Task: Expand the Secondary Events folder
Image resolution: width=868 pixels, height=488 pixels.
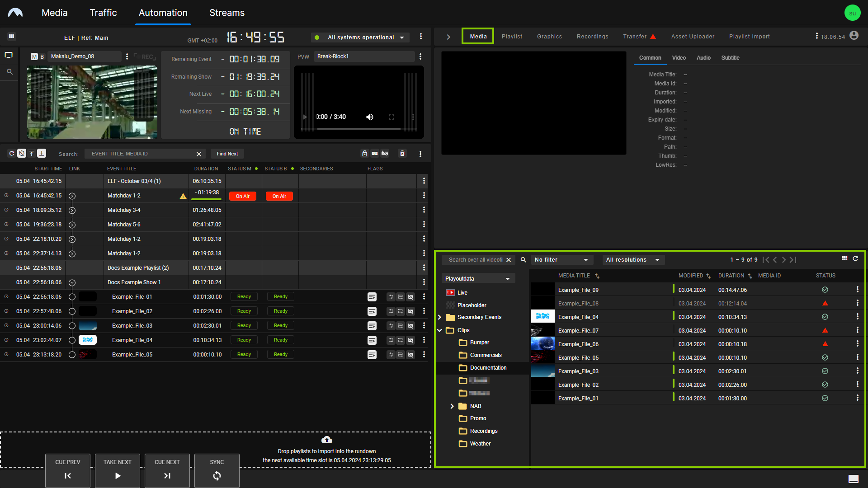Action: (x=439, y=317)
